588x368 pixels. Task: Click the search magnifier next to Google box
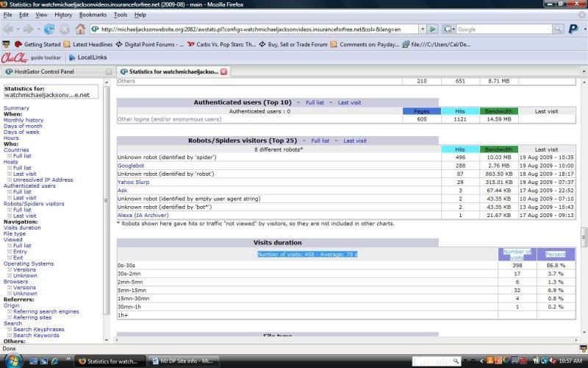558,29
